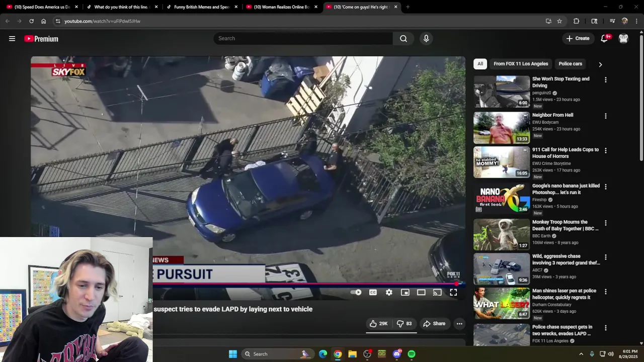Open File Explorer from taskbar

pos(352,354)
